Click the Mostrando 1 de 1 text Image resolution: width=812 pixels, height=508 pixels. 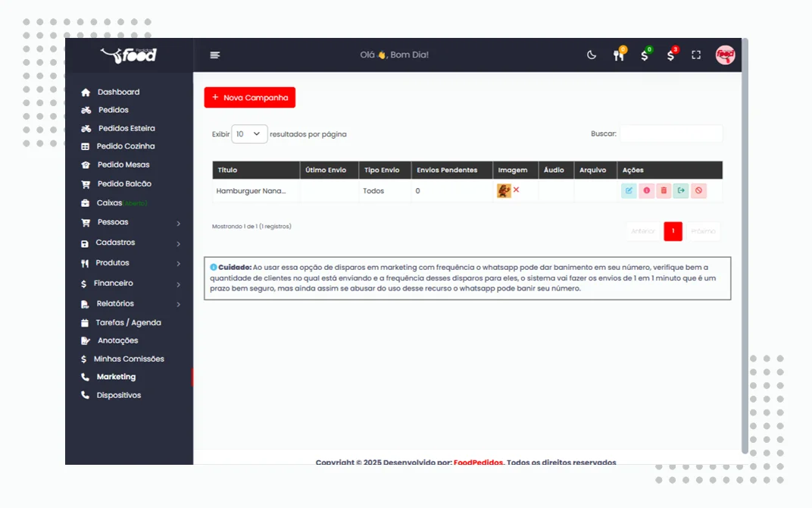(251, 227)
